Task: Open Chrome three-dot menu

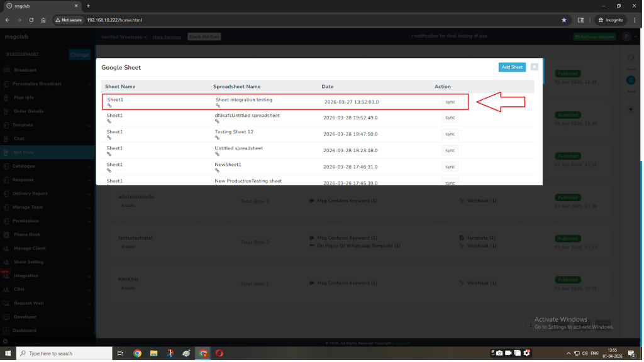Action: pos(635,20)
